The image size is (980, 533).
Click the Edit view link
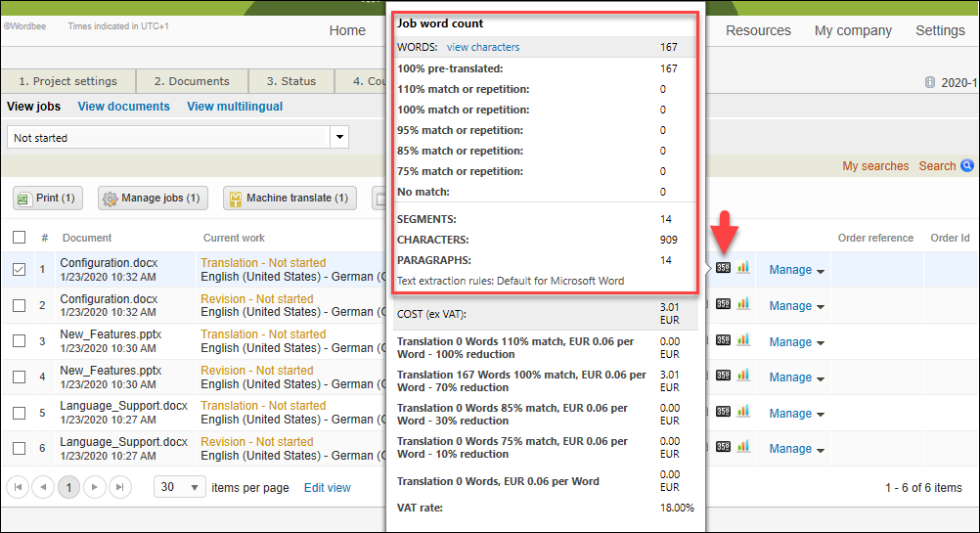click(x=327, y=487)
